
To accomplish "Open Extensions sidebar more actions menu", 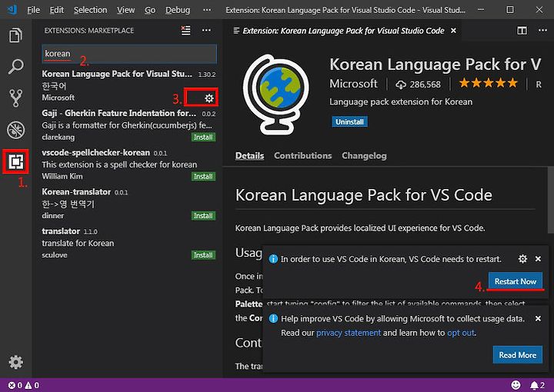I will (x=206, y=30).
